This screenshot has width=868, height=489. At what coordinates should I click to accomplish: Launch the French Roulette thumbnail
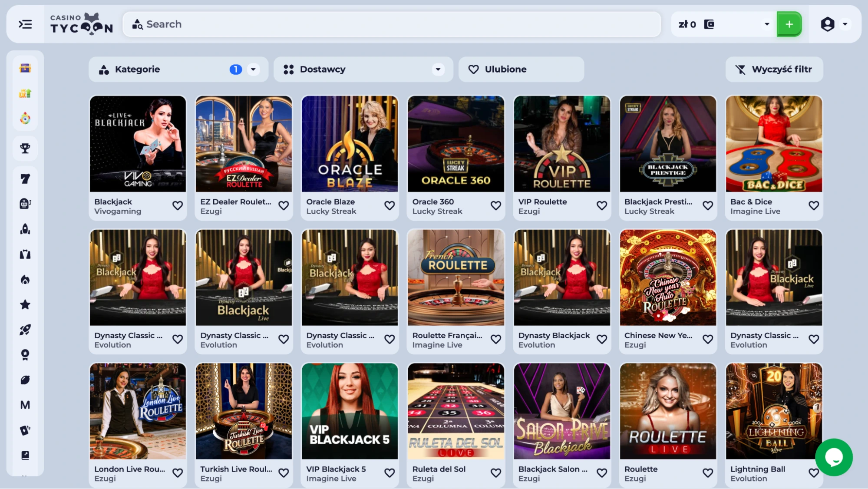pos(456,278)
